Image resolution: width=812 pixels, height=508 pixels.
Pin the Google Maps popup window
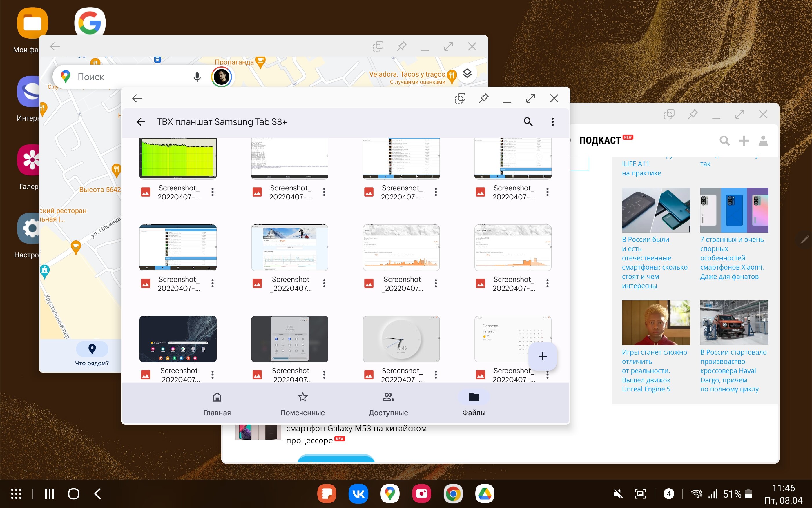click(x=401, y=46)
